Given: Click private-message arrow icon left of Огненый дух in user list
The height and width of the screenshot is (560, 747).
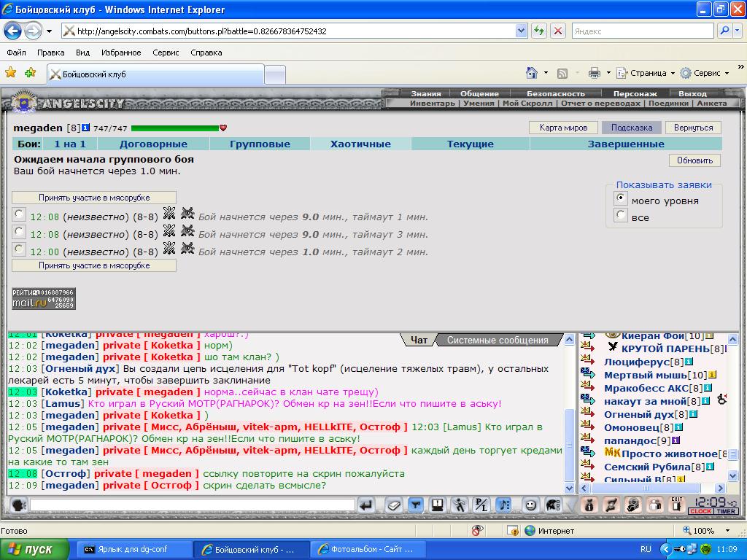Looking at the screenshot, I should point(588,413).
